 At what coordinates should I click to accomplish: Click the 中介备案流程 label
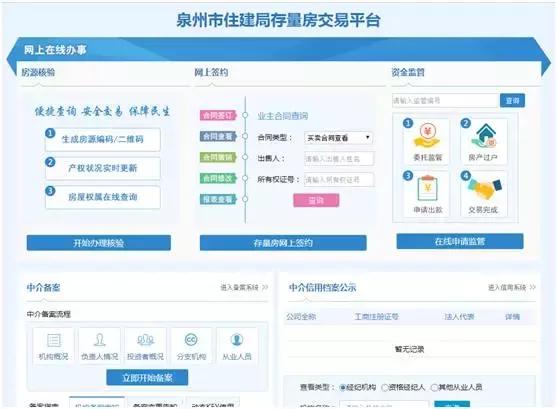point(49,314)
